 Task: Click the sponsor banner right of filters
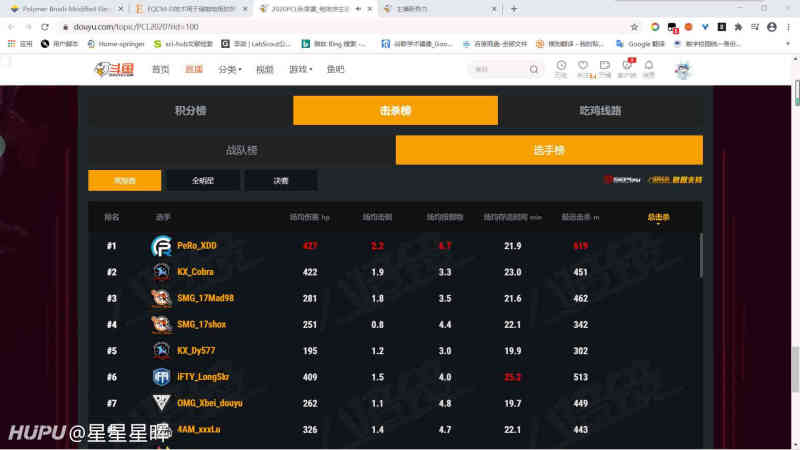point(653,180)
